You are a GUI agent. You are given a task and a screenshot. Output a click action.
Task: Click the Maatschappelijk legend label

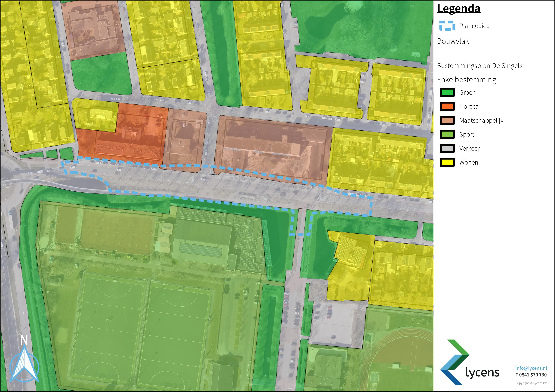(481, 120)
